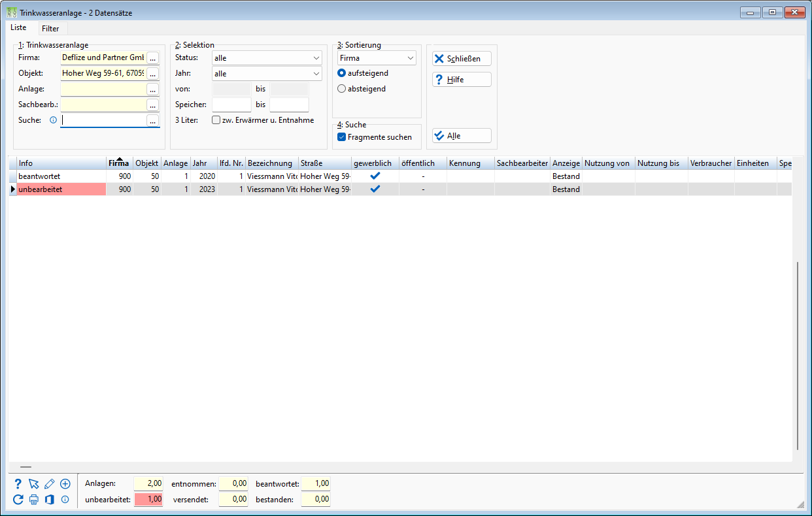
Task: Toggle the Fragmente suchen checkbox
Action: click(375, 137)
